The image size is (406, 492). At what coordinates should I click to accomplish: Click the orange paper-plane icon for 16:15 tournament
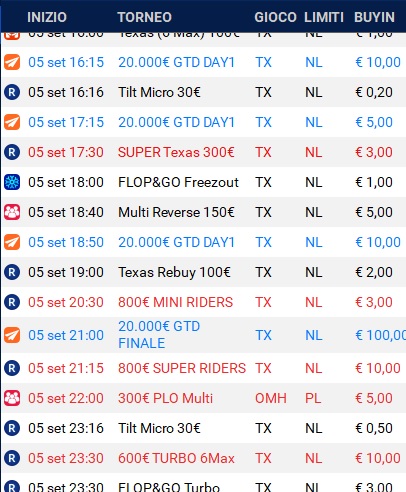coord(12,62)
